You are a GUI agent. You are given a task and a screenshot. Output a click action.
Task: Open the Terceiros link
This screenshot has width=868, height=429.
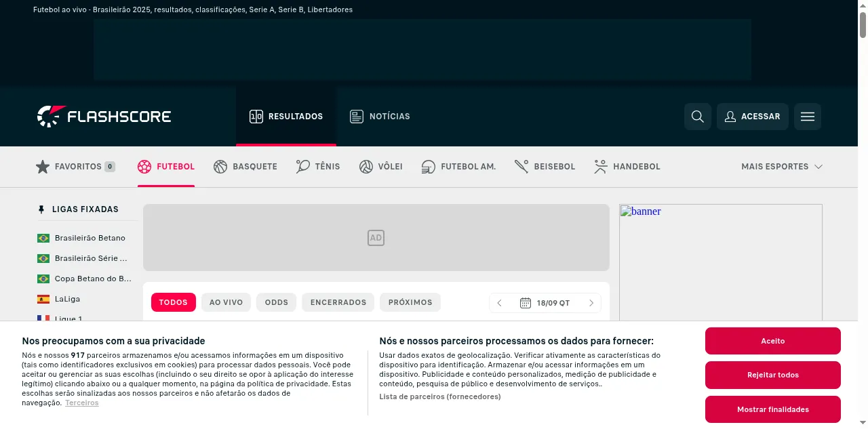click(x=82, y=403)
